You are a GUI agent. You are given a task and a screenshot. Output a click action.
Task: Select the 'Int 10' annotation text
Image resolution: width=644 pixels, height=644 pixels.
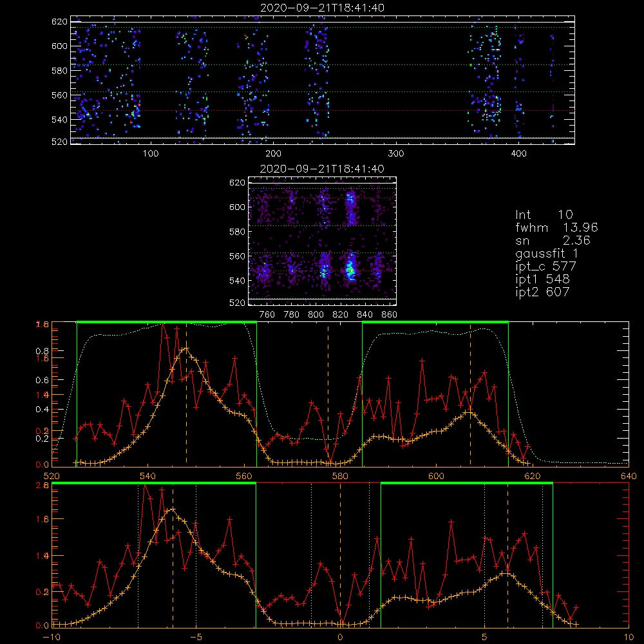pos(544,214)
